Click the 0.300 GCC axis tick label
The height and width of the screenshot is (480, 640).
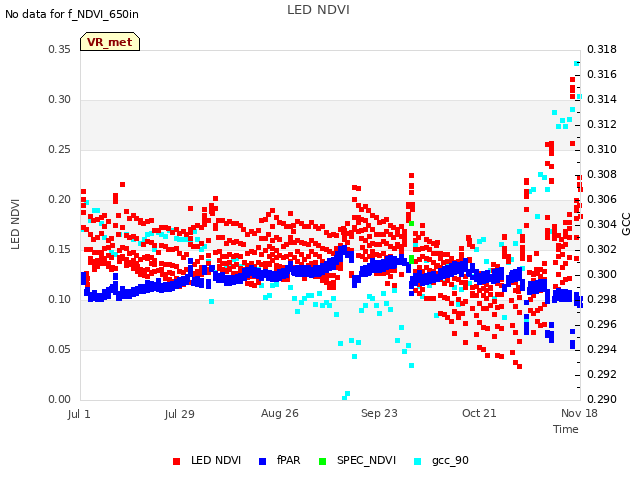(602, 274)
